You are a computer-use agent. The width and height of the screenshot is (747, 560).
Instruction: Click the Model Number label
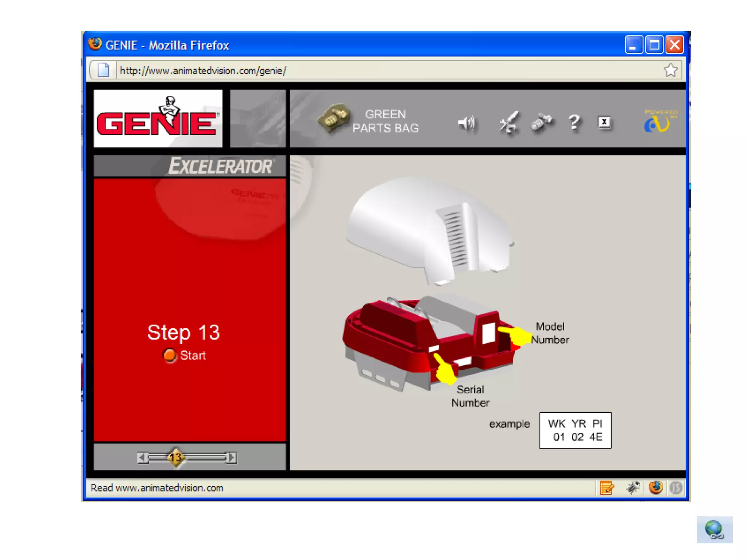point(550,333)
